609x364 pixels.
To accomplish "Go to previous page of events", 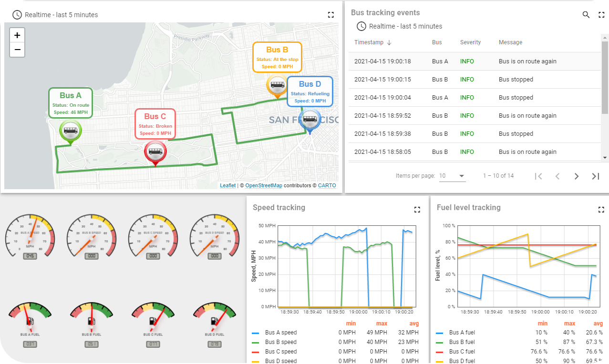I will (557, 176).
